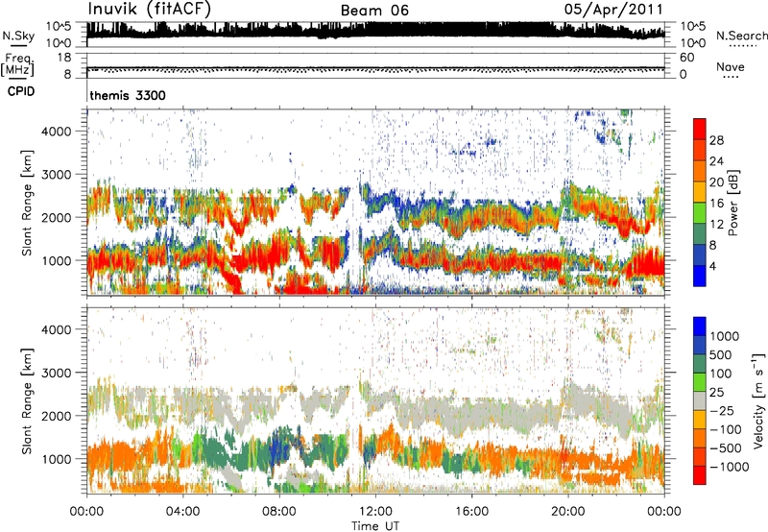Click the 'Velocity [m s-1]' axis title
The width and height of the screenshot is (768, 532).
point(758,400)
